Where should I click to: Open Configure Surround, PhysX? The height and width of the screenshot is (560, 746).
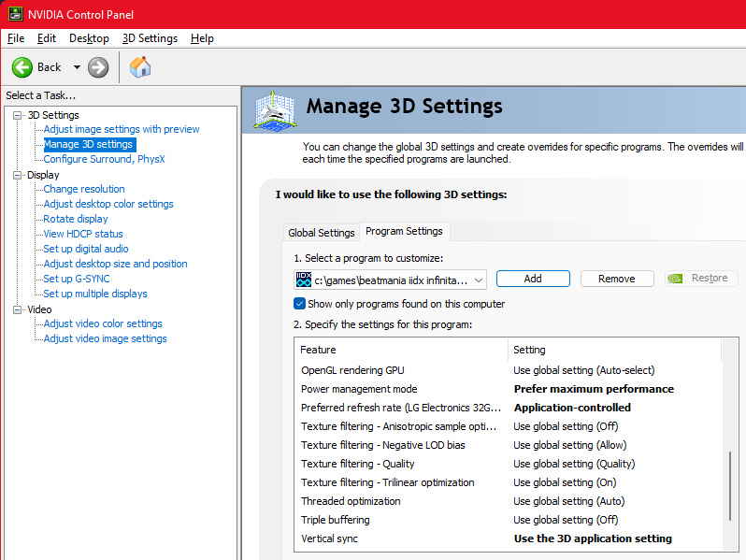pyautogui.click(x=104, y=159)
